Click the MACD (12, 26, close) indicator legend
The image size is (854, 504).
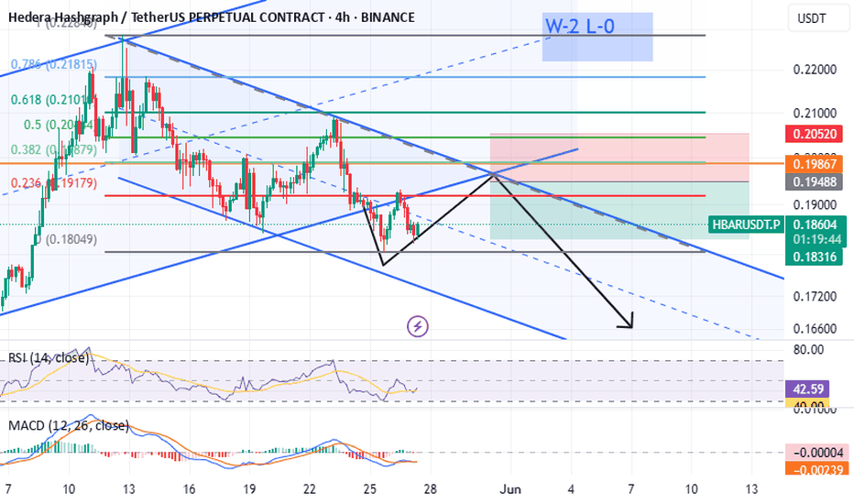click(x=69, y=425)
